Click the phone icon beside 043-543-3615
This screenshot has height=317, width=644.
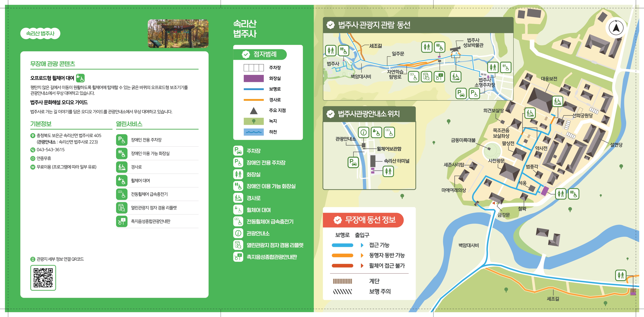coord(33,150)
